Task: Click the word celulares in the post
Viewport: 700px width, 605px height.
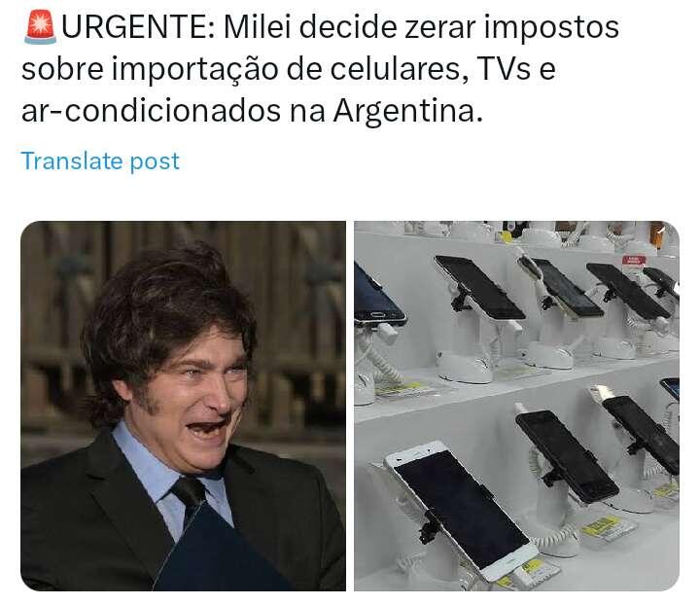Action: pos(400,69)
